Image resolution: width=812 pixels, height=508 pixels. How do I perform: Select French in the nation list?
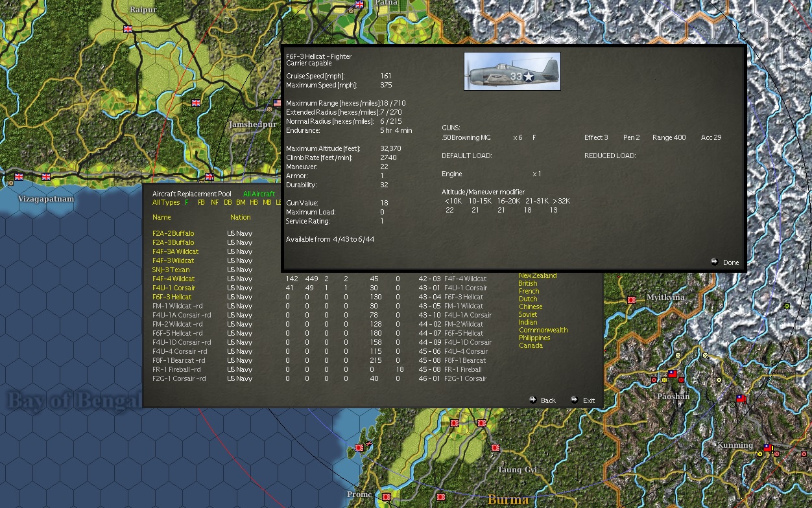[529, 291]
